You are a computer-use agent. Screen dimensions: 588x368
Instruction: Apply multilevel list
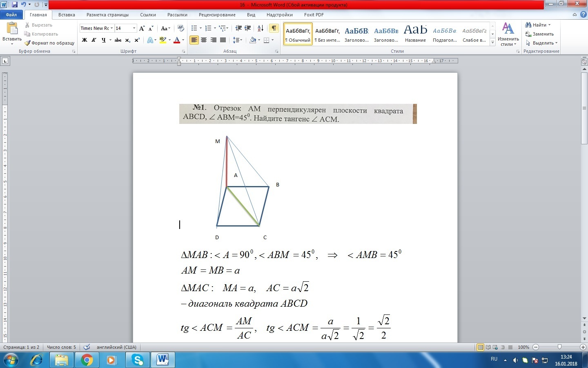[x=223, y=28]
